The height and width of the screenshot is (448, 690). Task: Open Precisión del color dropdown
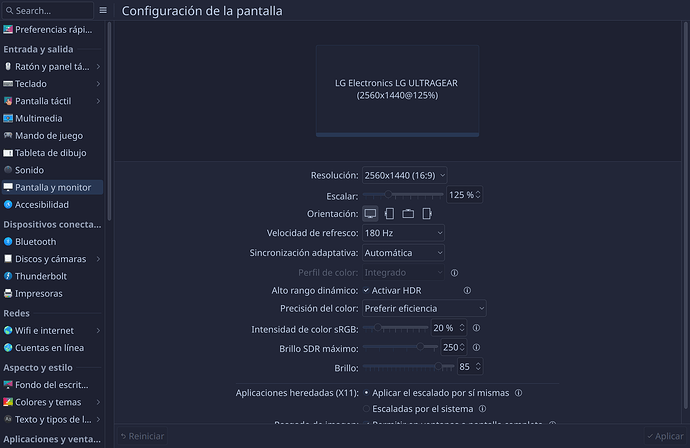pyautogui.click(x=424, y=308)
